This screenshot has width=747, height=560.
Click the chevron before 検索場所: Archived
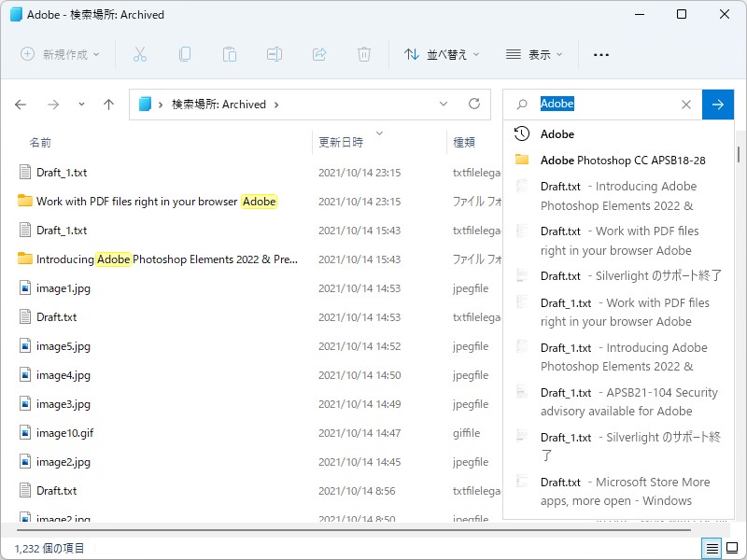coord(161,105)
